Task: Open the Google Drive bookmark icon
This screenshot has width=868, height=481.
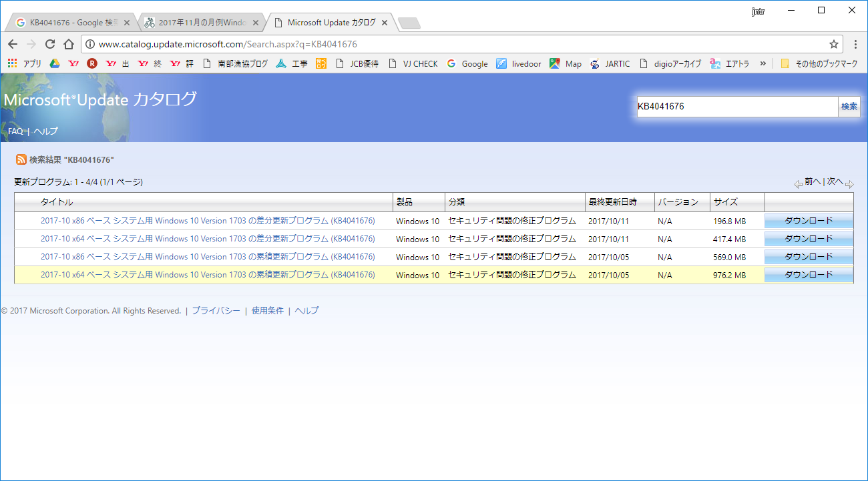Action: point(55,64)
